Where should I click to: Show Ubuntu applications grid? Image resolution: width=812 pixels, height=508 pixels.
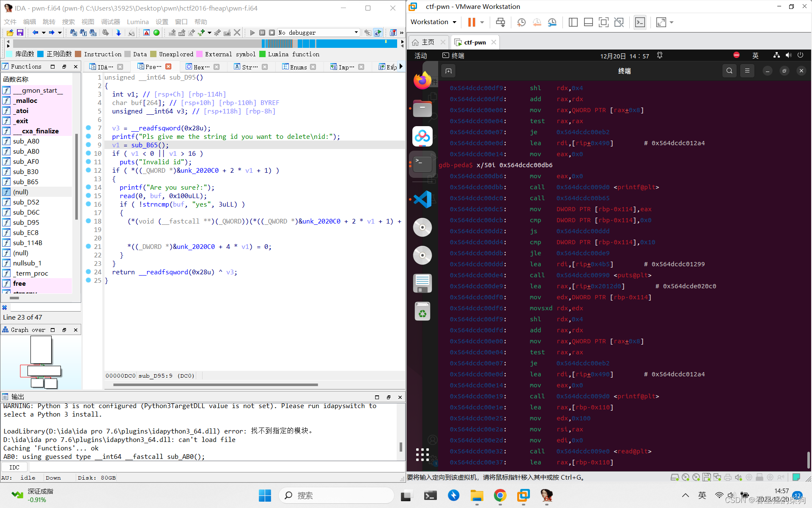point(422,454)
